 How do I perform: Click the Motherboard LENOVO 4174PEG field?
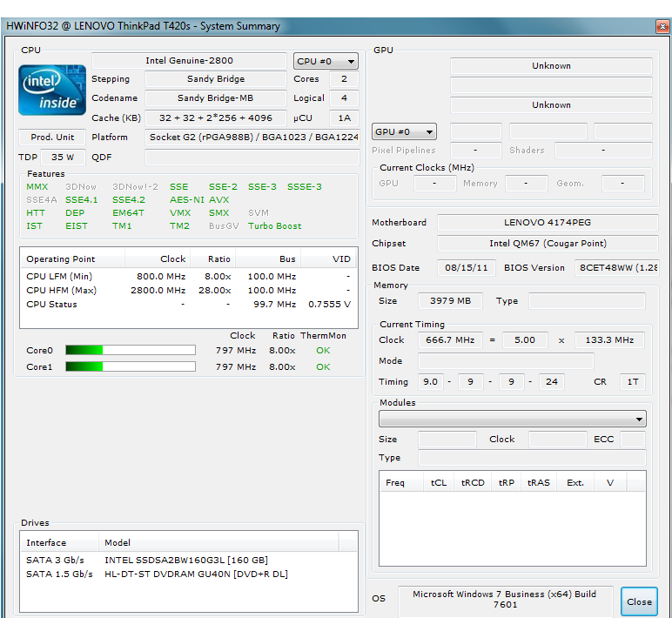[548, 223]
